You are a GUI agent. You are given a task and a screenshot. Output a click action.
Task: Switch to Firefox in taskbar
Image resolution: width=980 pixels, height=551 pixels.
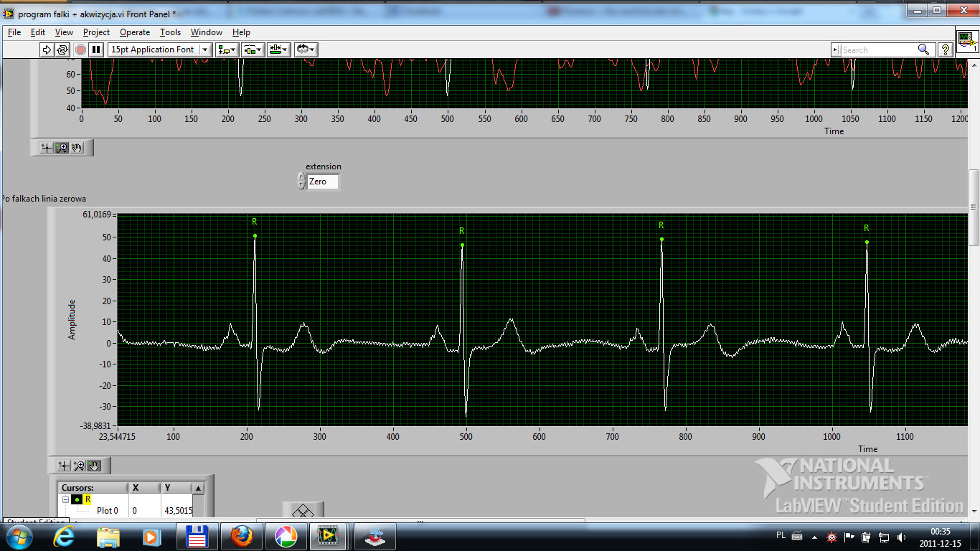[241, 536]
